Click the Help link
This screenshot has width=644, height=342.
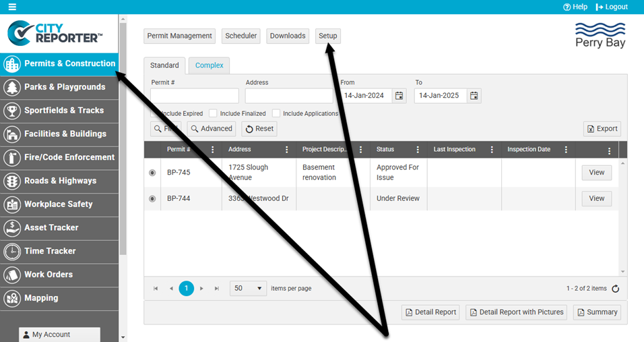click(575, 7)
